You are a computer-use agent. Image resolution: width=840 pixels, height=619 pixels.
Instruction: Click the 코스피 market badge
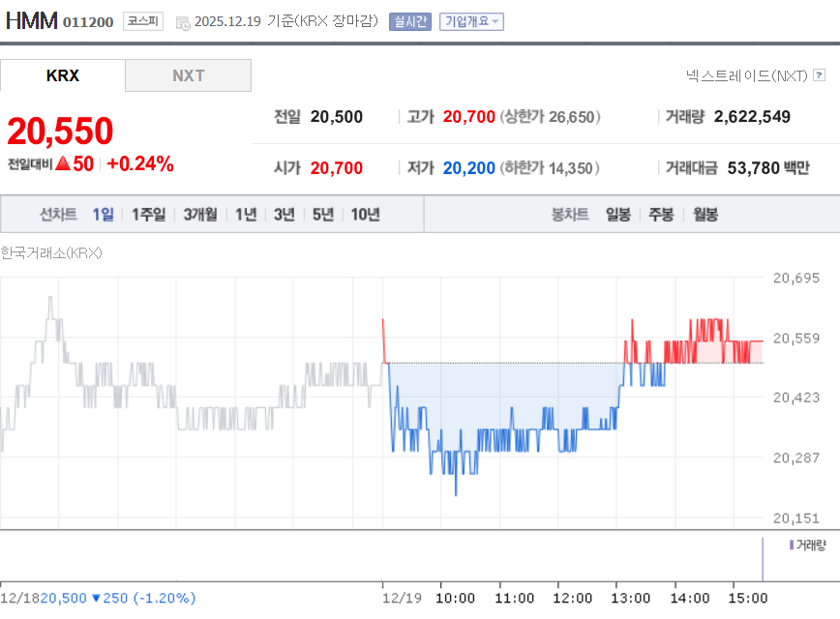point(143,21)
